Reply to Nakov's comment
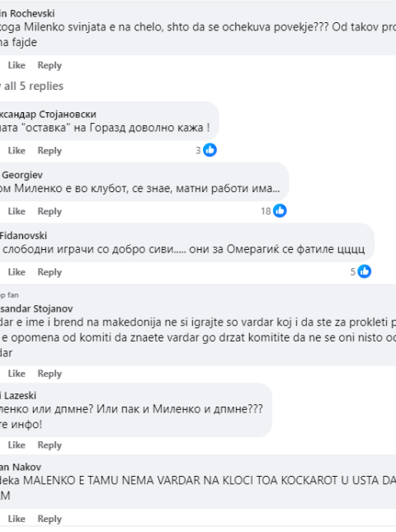Viewport: 396px width, 532px height. coord(49,519)
